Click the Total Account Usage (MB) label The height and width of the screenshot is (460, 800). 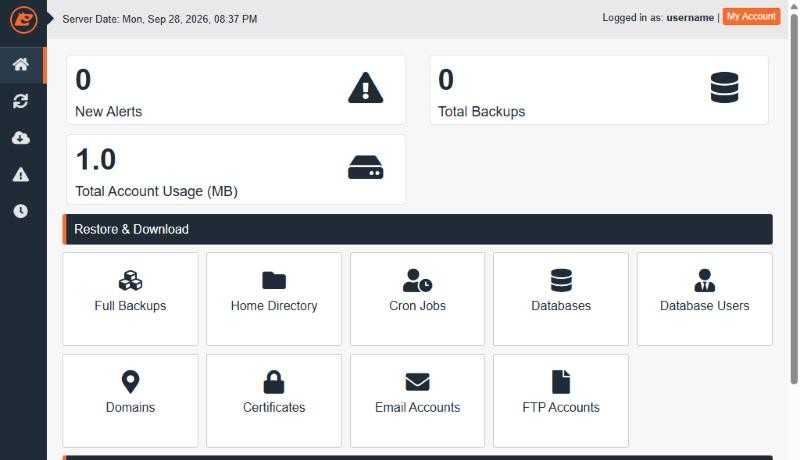coord(156,191)
